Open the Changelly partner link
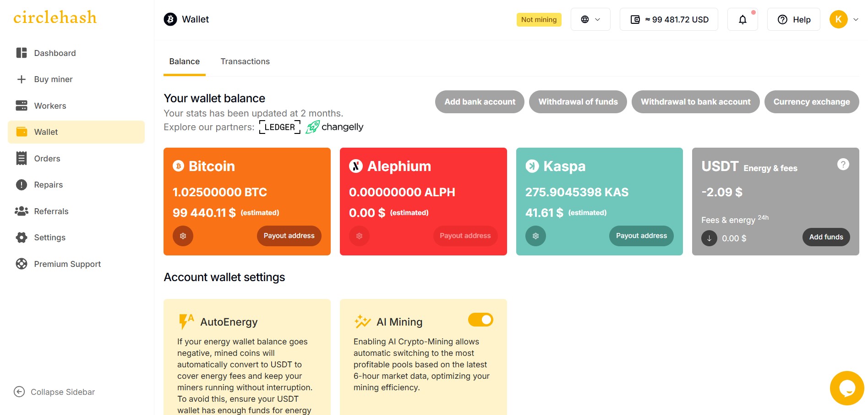 [334, 127]
